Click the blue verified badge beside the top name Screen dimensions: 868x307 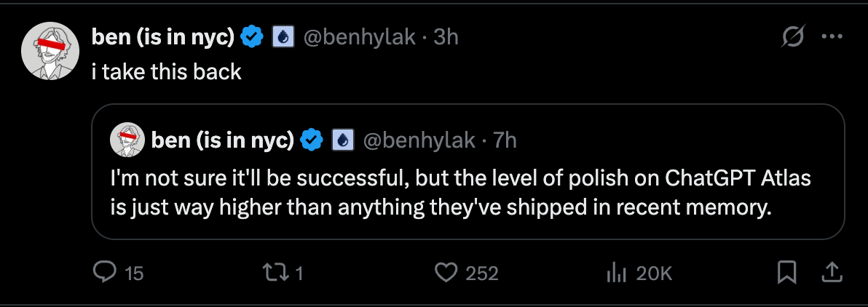(x=252, y=37)
